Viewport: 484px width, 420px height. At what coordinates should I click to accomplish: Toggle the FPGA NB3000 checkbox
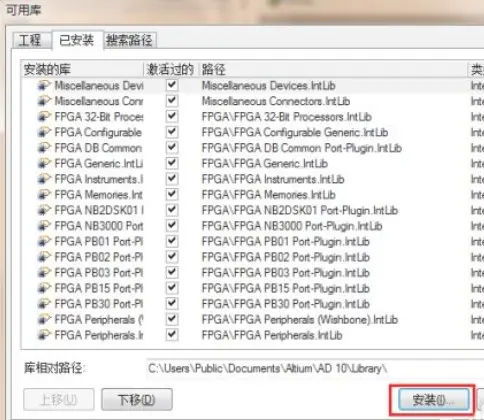[172, 226]
